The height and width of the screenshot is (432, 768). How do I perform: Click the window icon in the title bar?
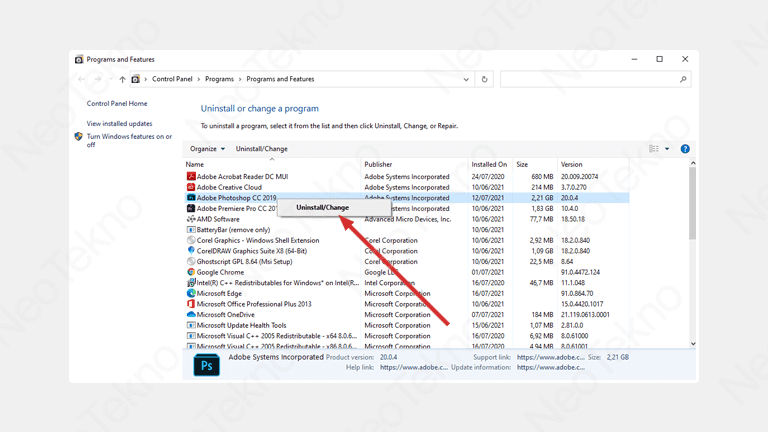79,59
